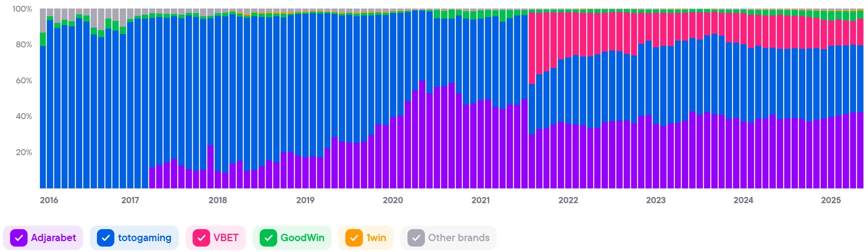Click the 2025 year axis label
Screen dimensions: 868x252
[831, 200]
